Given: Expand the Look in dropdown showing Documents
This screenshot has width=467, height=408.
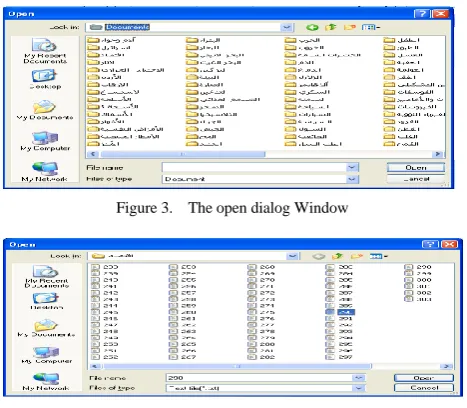Looking at the screenshot, I should (287, 27).
